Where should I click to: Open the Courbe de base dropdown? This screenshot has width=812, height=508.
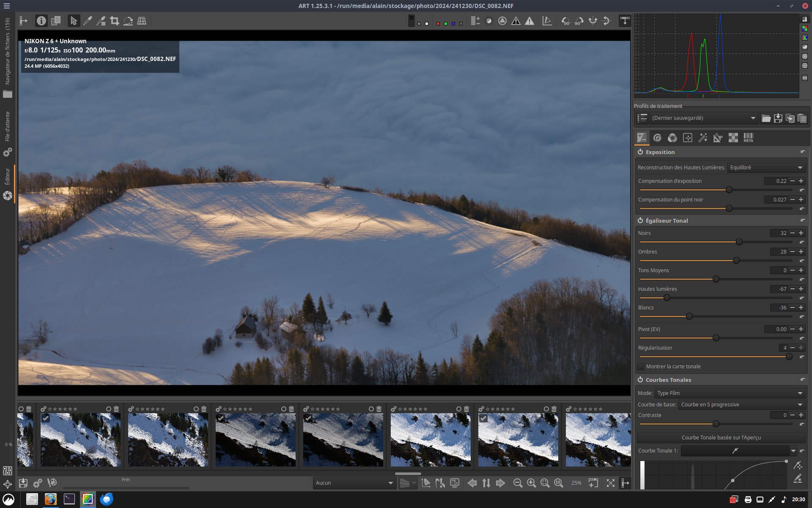click(x=741, y=405)
